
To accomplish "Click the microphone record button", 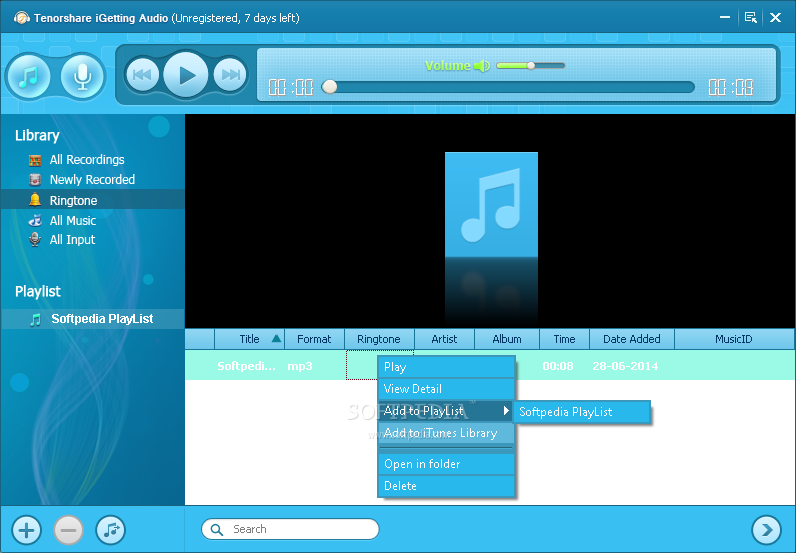I will 82,76.
